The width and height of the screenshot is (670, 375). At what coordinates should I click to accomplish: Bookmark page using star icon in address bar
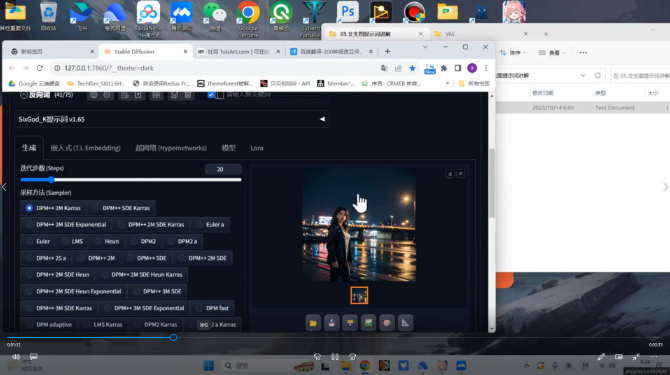click(412, 68)
